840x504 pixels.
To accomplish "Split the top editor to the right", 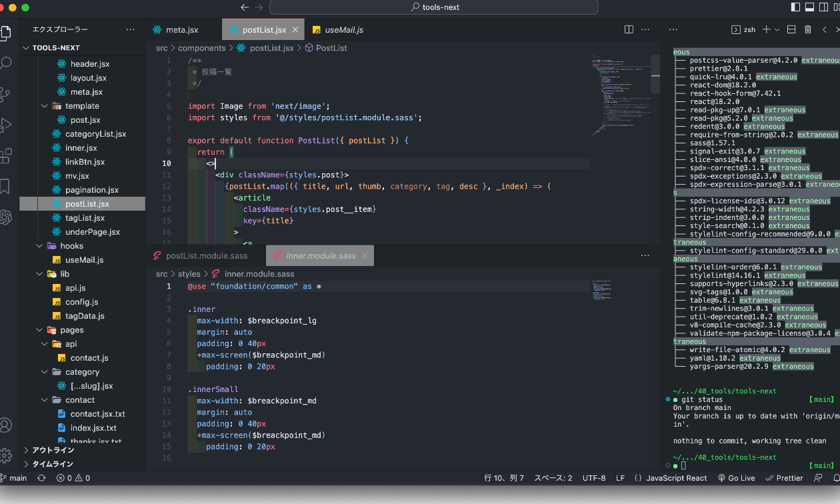I will (x=629, y=29).
